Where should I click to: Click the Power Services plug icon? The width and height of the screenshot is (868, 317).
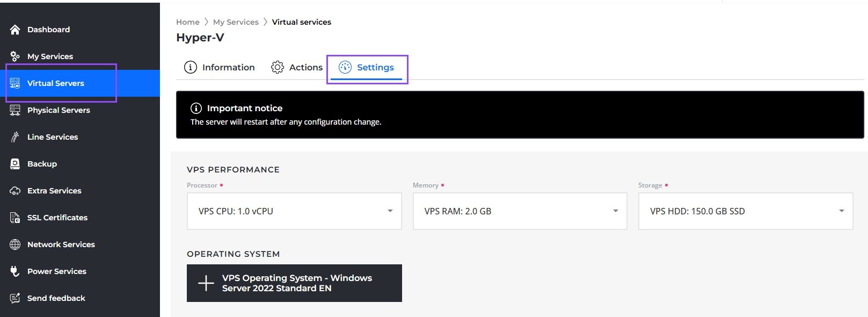15,271
